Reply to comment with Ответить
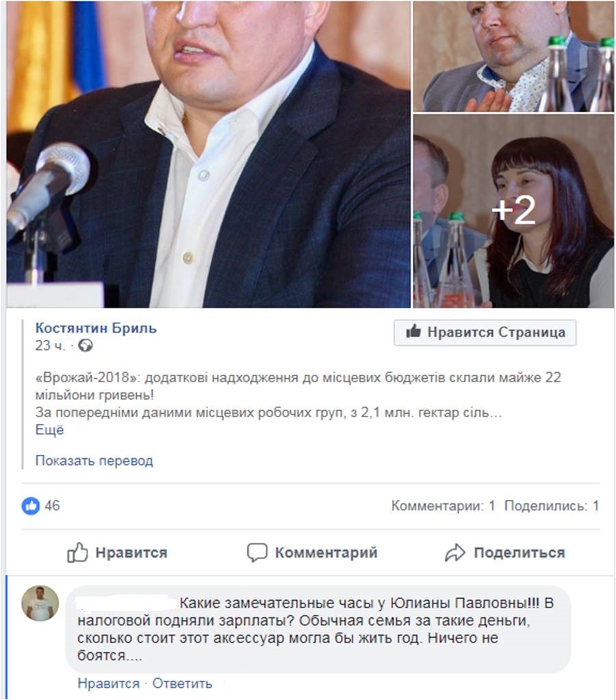Screen dimensions: 616x700 [x=182, y=684]
